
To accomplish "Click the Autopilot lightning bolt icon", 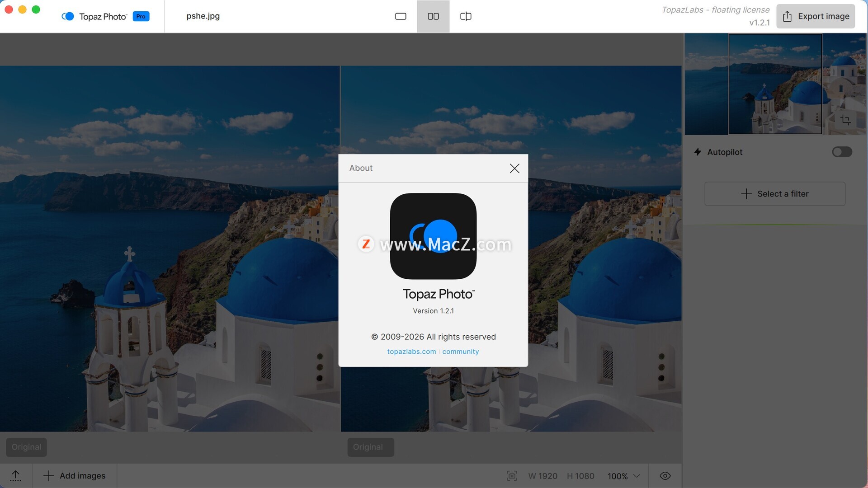I will tap(698, 152).
